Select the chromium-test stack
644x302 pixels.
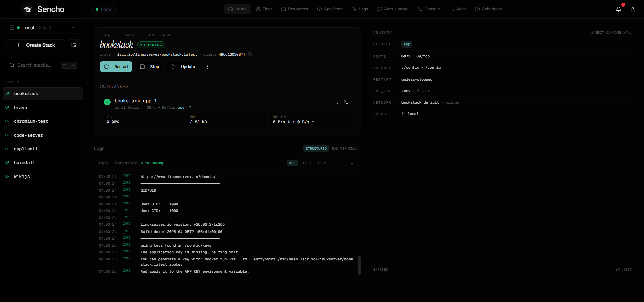(43, 121)
